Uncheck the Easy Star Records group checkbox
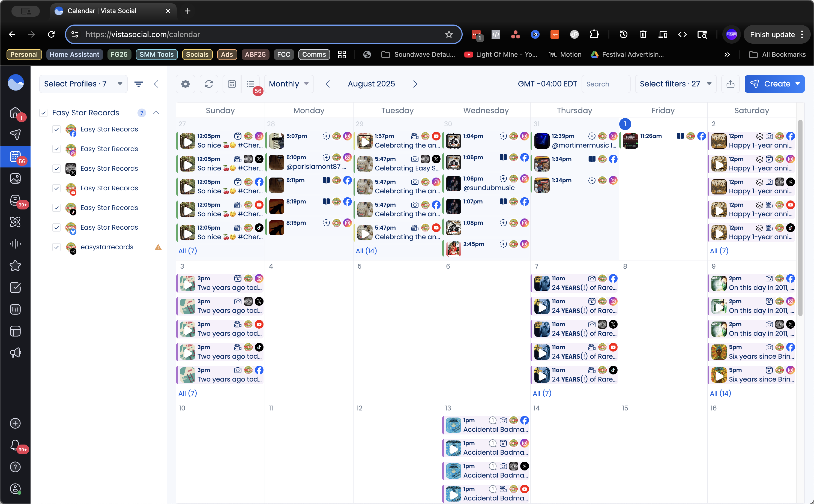The image size is (814, 504). pos(43,113)
